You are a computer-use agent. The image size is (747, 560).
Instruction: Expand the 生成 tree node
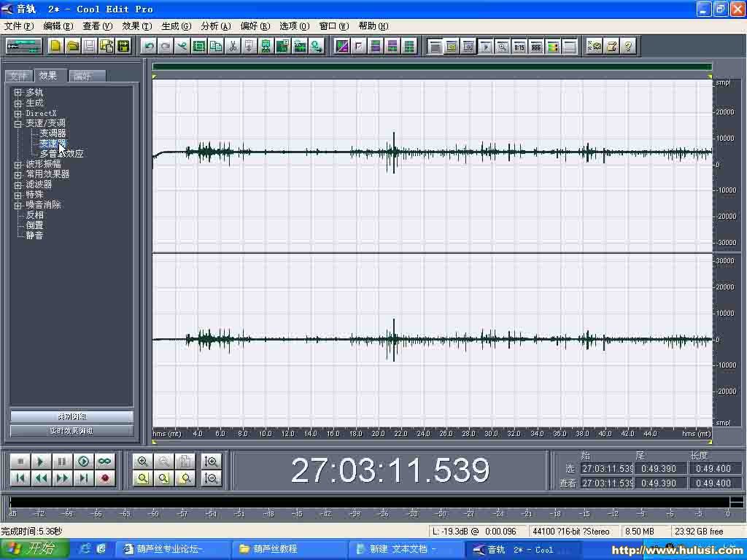(x=18, y=103)
